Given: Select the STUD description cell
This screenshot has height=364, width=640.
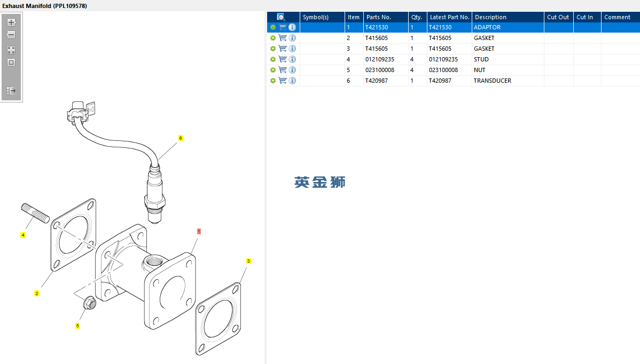Looking at the screenshot, I should tap(508, 60).
